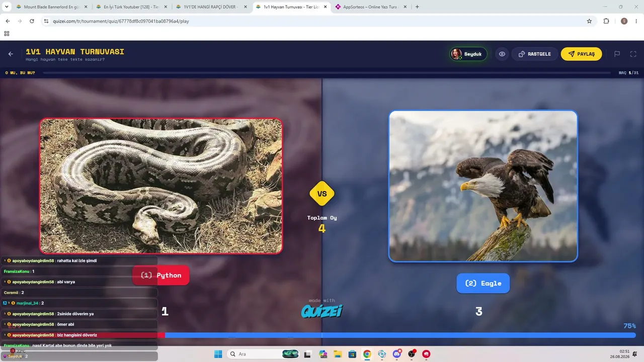Viewport: 644px width, 362px height.
Task: Open File Explorer on the taskbar
Action: (x=338, y=354)
